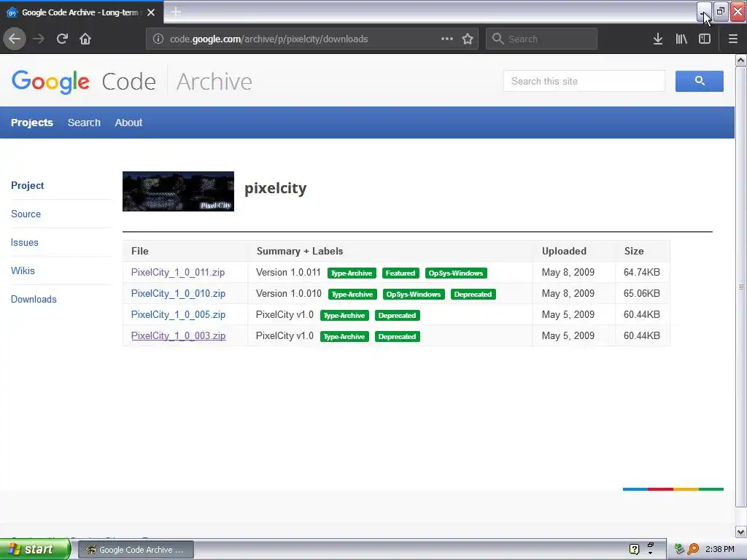Image resolution: width=747 pixels, height=560 pixels.
Task: Click Deprecated label on Version 1.0.010 row
Action: [x=473, y=295]
